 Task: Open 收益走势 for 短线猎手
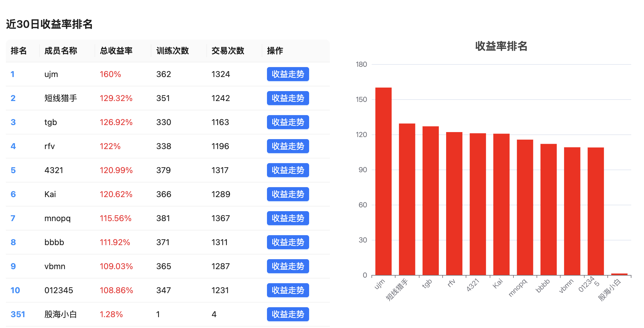(x=288, y=98)
